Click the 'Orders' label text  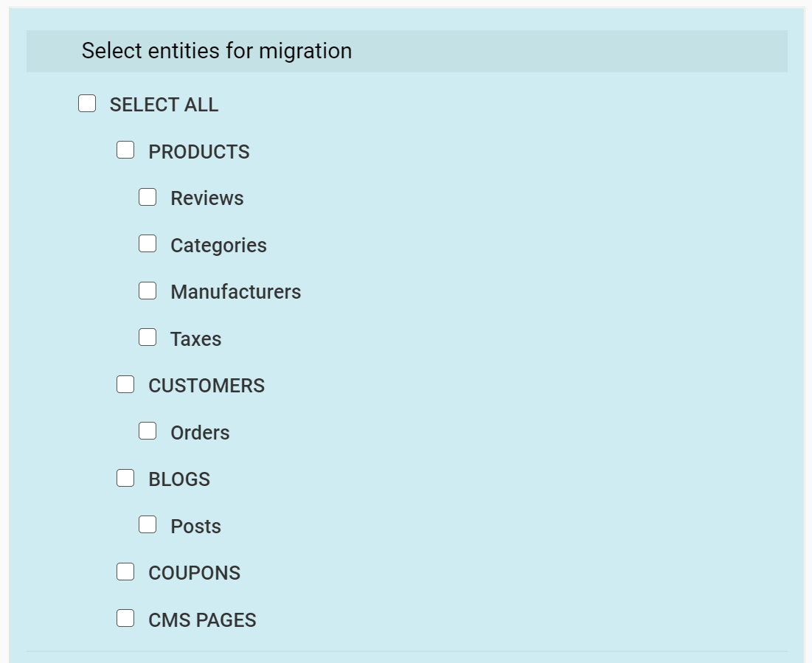[200, 433]
